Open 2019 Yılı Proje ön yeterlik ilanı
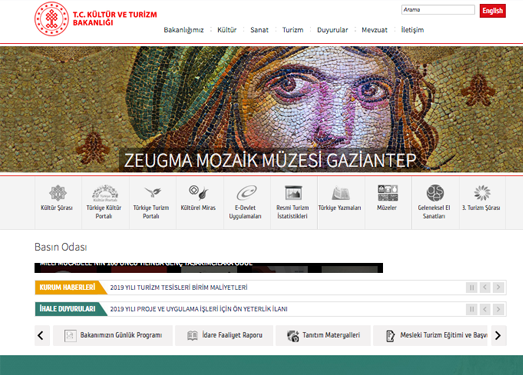 tap(199, 309)
